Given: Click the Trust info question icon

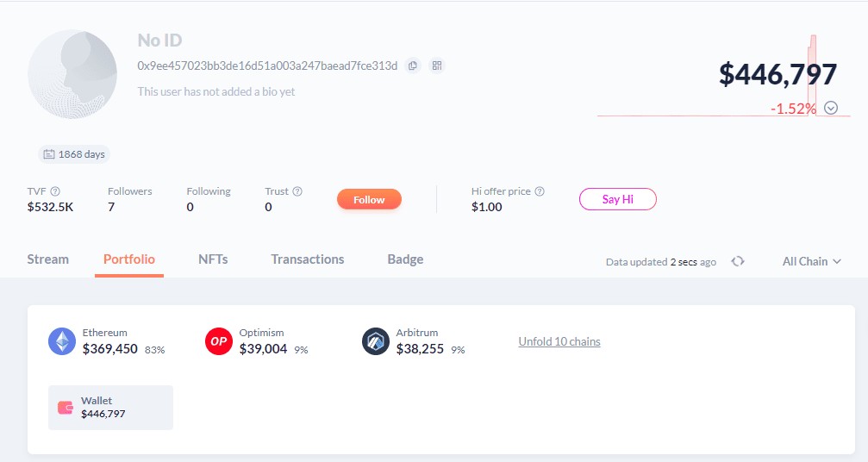Looking at the screenshot, I should [x=297, y=191].
